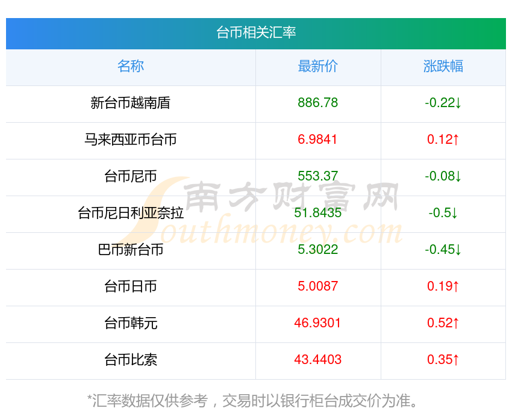Screen dimensions: 512x420
Task: Click the 汇率数据仅供参考 disclaimer note
Action: pyautogui.click(x=252, y=401)
